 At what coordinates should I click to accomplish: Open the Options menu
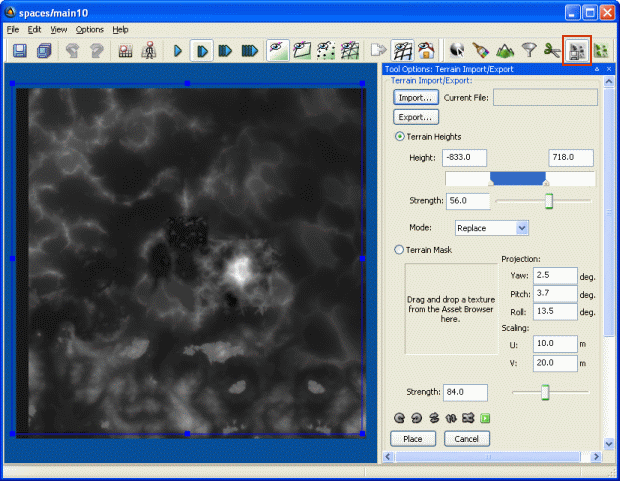(89, 30)
